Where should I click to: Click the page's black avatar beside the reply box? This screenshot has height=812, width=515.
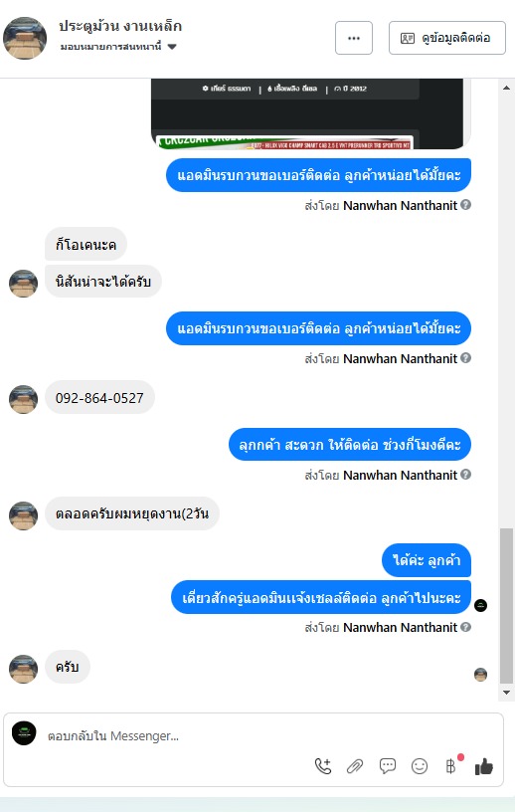coord(24,733)
